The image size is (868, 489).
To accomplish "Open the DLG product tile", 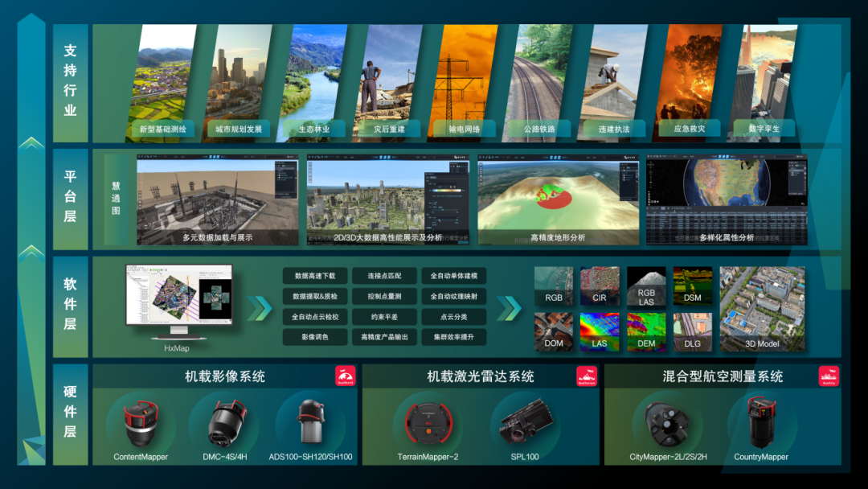I will coord(693,332).
